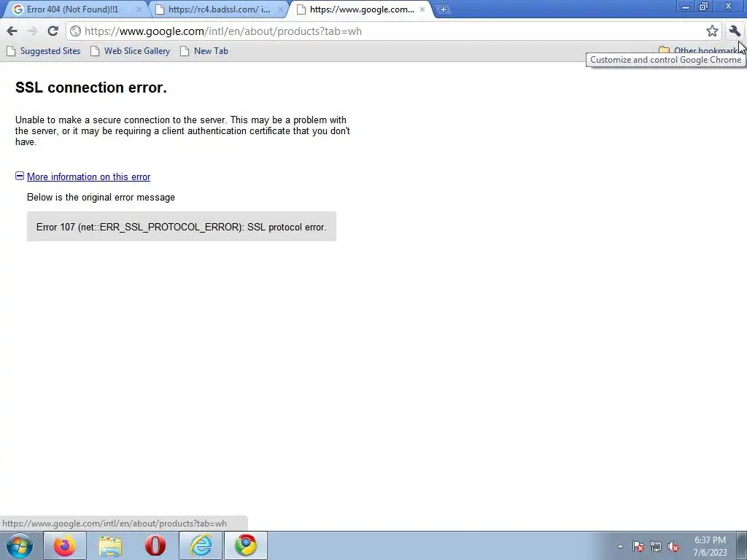
Task: Select the www.google.com tab
Action: [360, 9]
